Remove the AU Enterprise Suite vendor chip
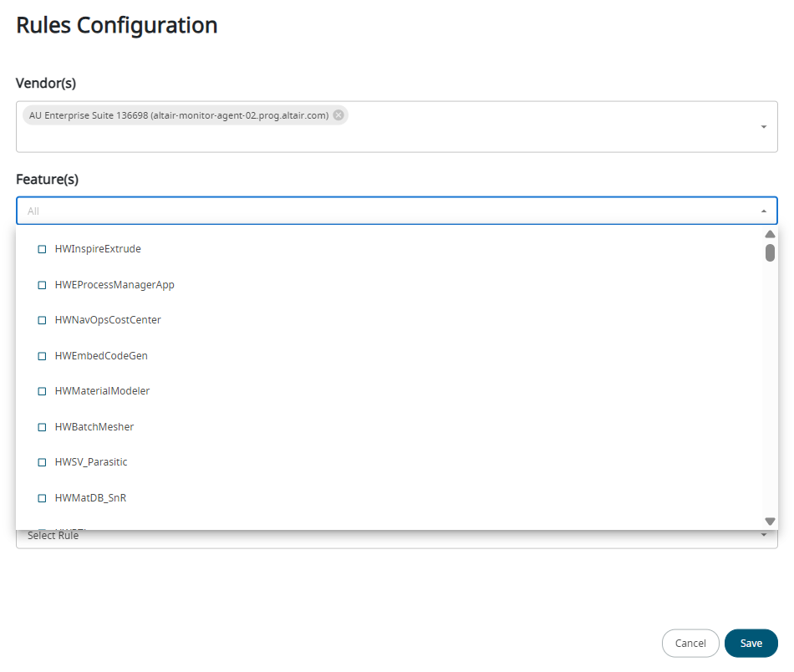The width and height of the screenshot is (794, 672). pyautogui.click(x=338, y=115)
